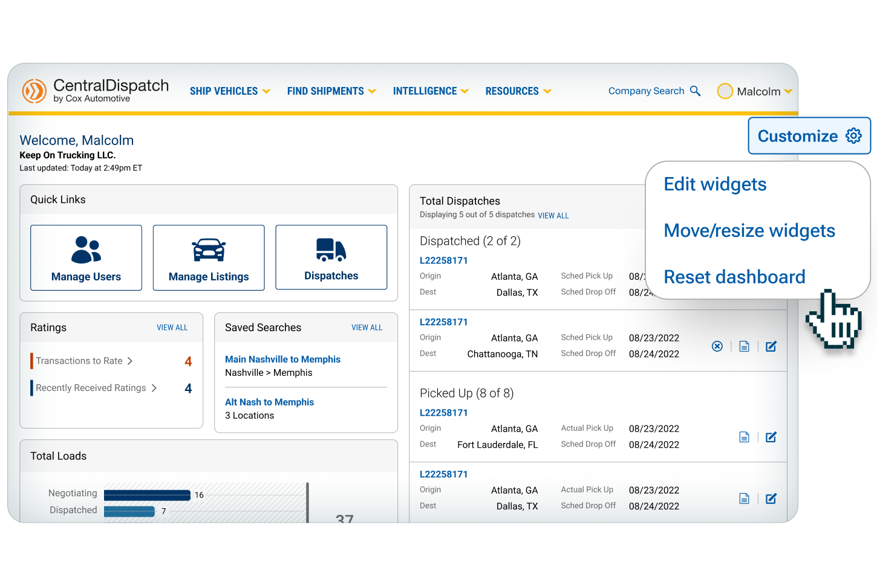
Task: Click the Company Search magnifier icon
Action: tap(696, 91)
